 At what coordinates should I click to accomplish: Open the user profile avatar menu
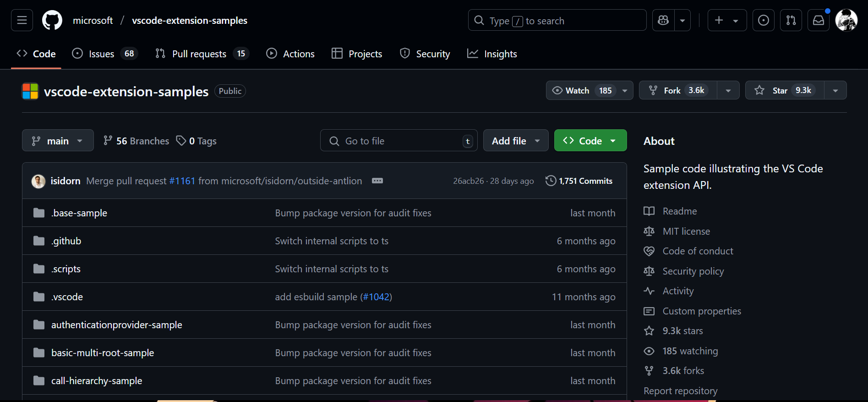[x=846, y=20]
